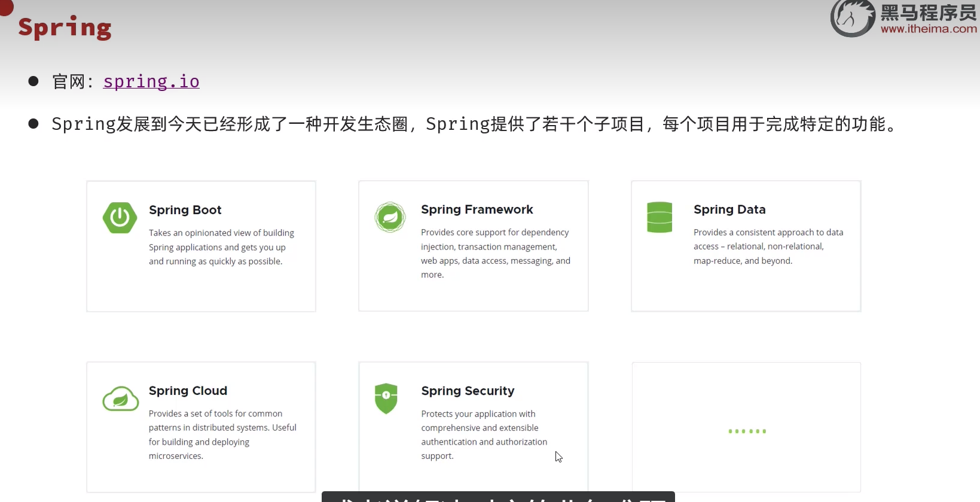Click the itheima horse logo icon
The width and height of the screenshot is (980, 502).
click(x=853, y=18)
